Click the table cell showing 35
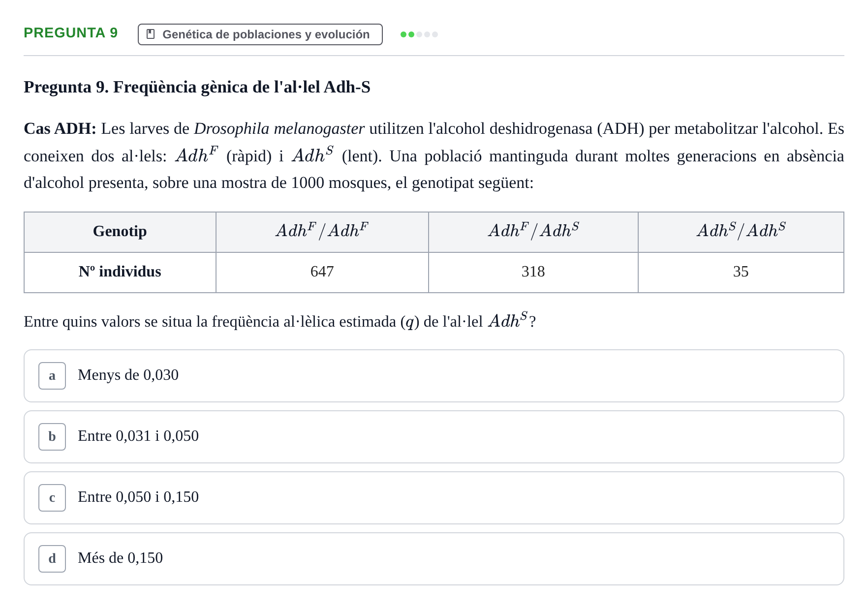This screenshot has width=868, height=610. point(741,272)
